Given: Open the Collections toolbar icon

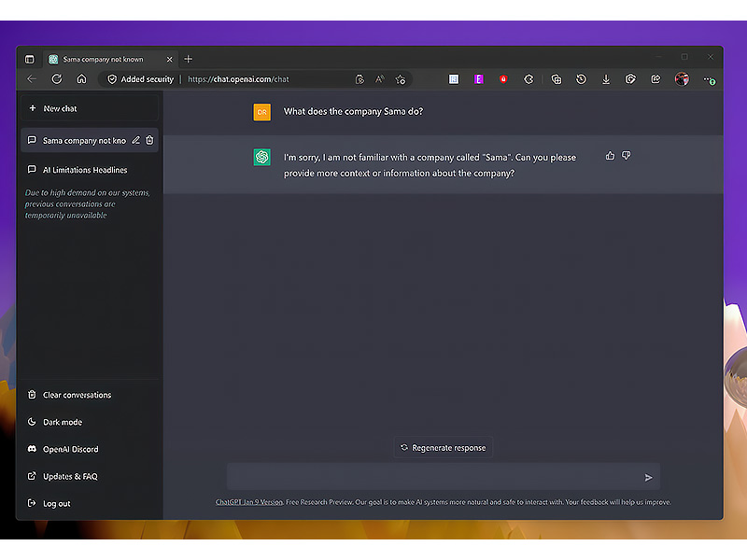Looking at the screenshot, I should [x=556, y=79].
